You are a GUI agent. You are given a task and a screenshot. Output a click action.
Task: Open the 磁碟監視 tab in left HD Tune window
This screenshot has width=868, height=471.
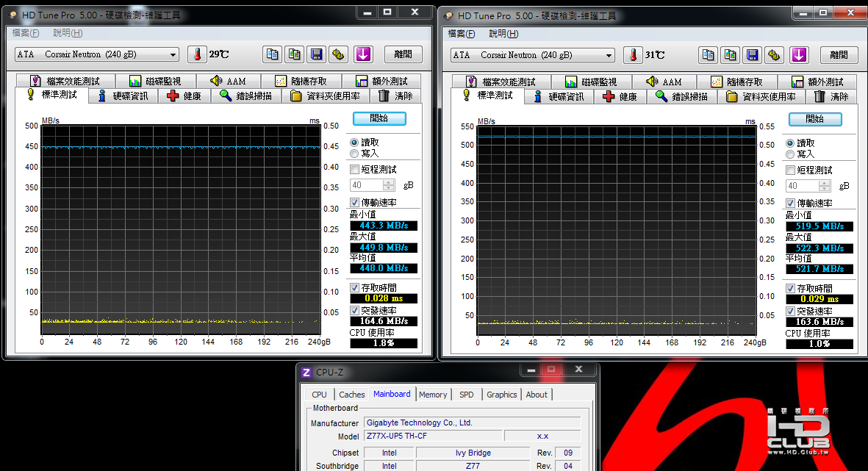[155, 81]
